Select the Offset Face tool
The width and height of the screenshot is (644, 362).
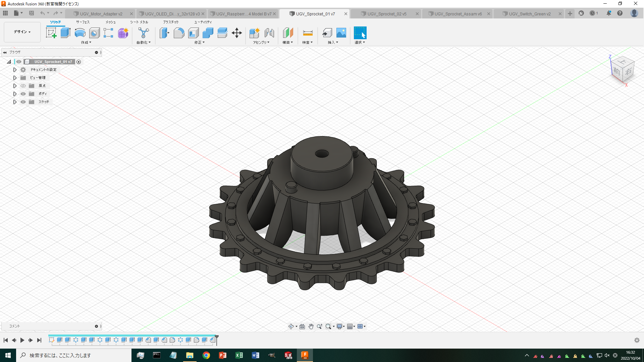[x=222, y=33]
